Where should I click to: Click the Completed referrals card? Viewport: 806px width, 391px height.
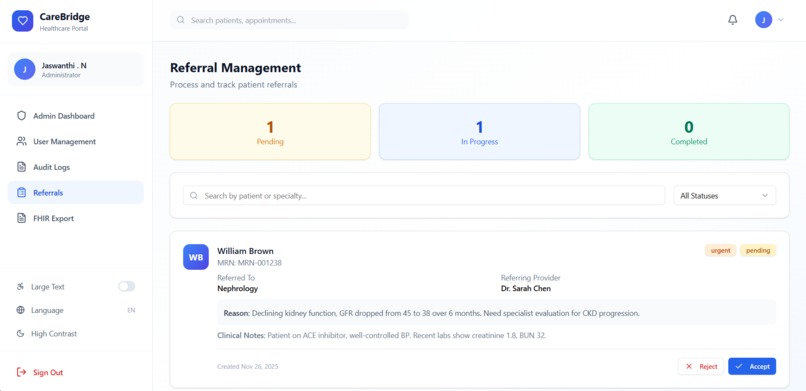coord(689,132)
